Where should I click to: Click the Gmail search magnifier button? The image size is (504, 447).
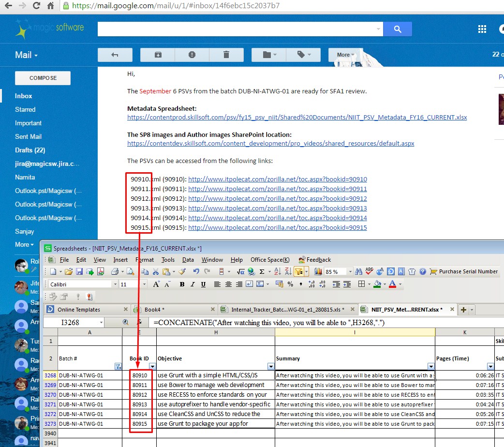click(397, 29)
